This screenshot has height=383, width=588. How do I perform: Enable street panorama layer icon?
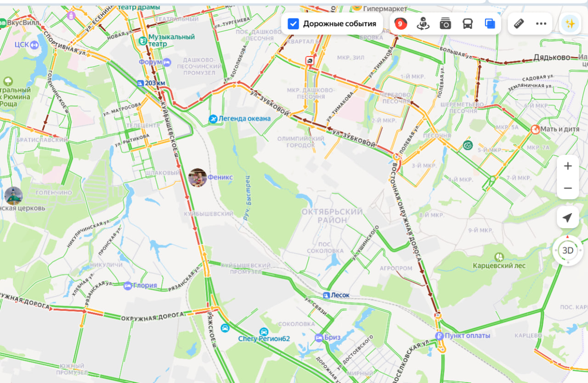[423, 24]
